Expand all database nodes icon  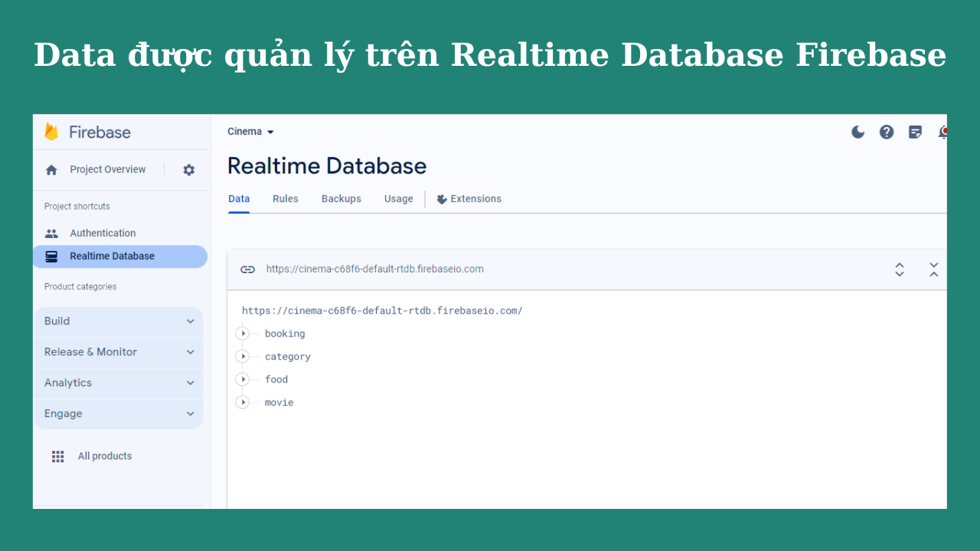point(900,269)
